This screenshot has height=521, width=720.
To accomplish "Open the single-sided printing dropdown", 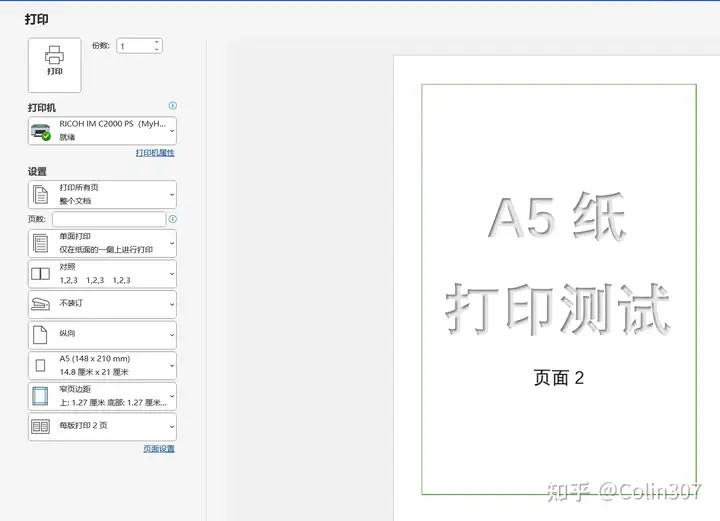I will click(x=102, y=243).
